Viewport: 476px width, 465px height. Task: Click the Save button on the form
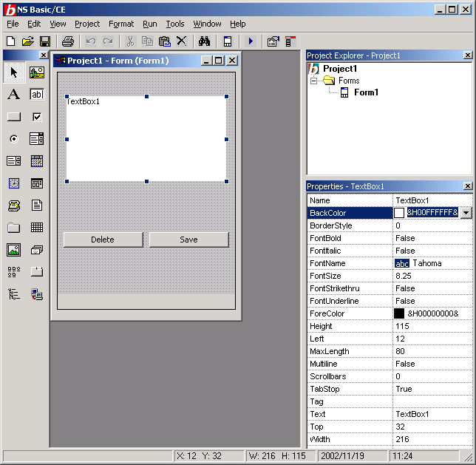click(x=188, y=240)
